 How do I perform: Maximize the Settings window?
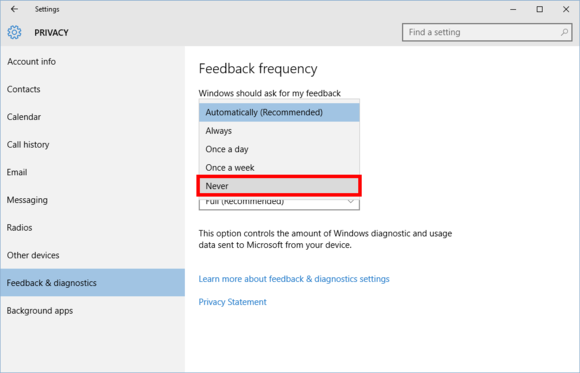click(540, 9)
